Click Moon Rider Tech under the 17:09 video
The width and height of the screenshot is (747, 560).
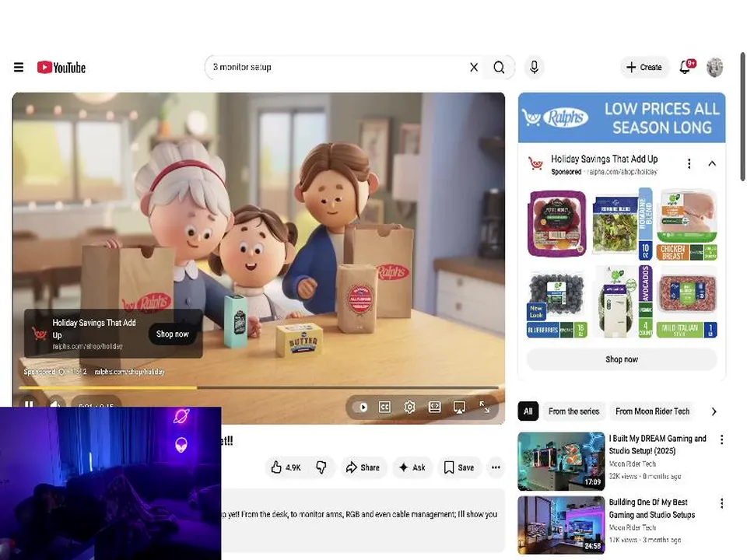click(x=632, y=464)
